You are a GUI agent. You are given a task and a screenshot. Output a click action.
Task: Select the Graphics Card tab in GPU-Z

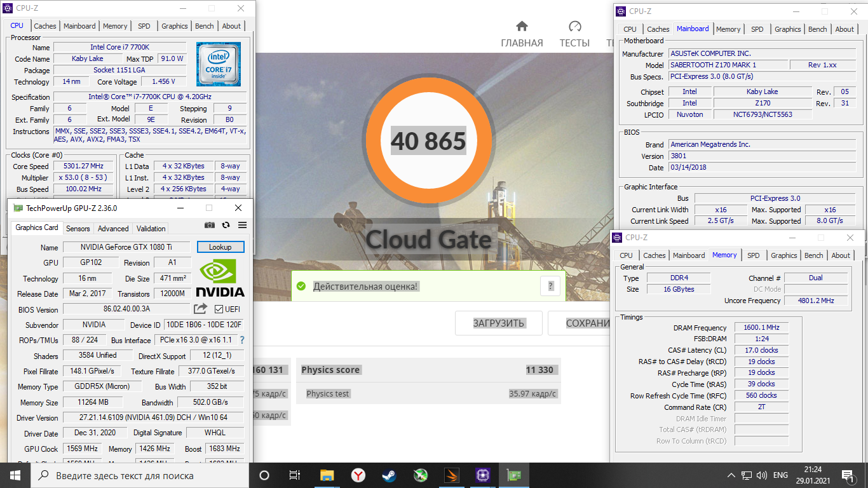(x=37, y=227)
